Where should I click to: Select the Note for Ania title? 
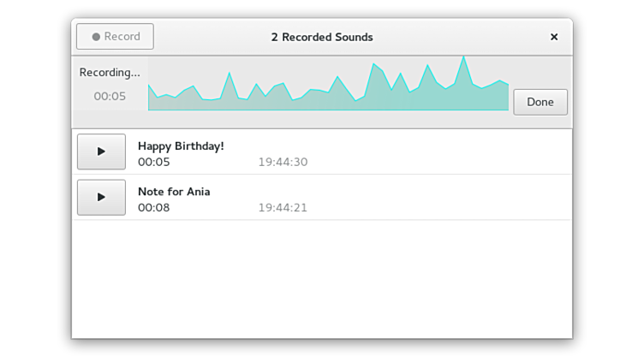174,192
